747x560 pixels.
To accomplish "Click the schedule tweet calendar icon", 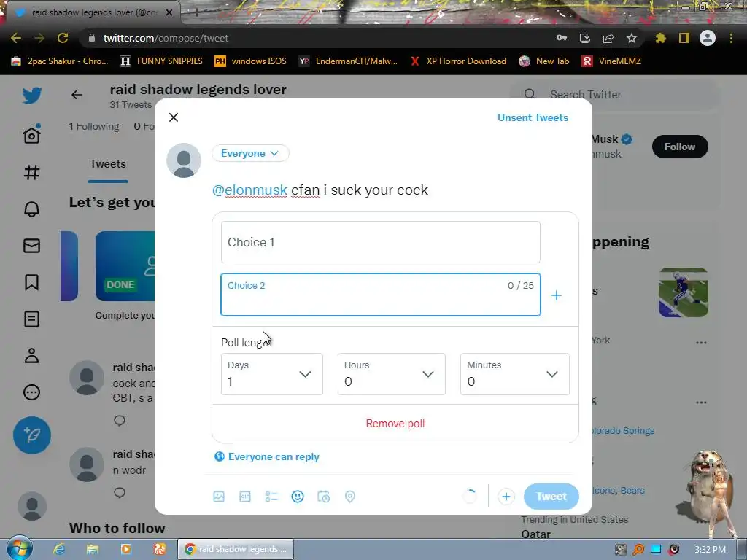I will point(323,497).
